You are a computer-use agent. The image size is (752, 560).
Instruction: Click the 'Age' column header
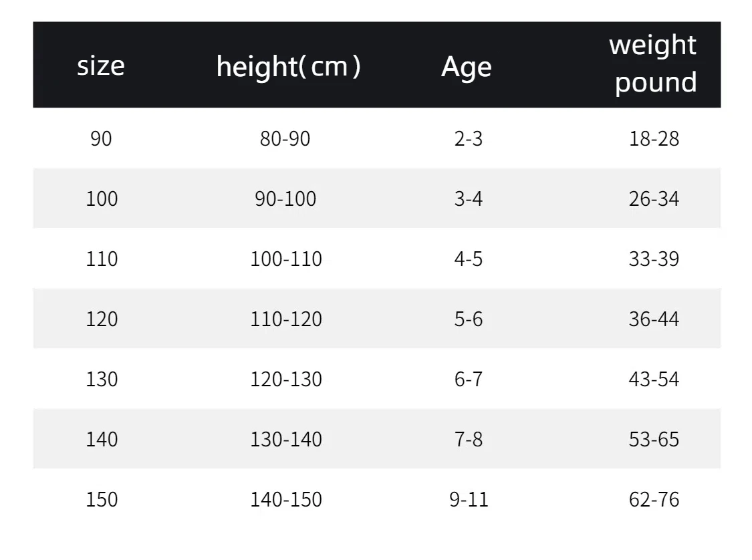pos(466,67)
